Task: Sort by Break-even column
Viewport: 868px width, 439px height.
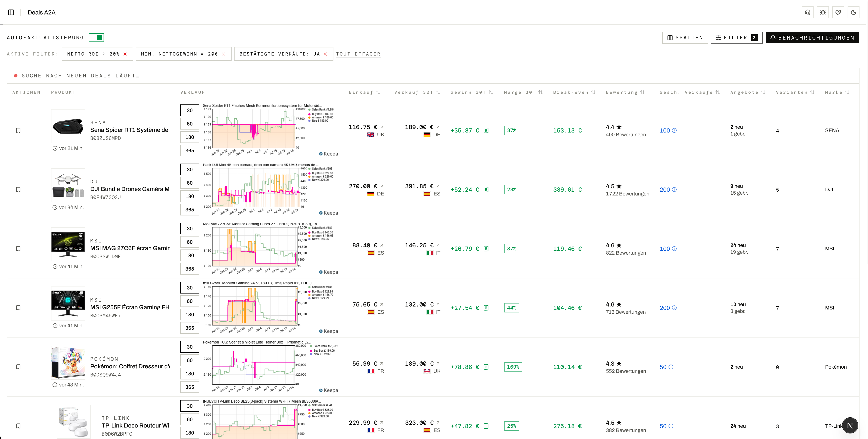Action: 574,92
